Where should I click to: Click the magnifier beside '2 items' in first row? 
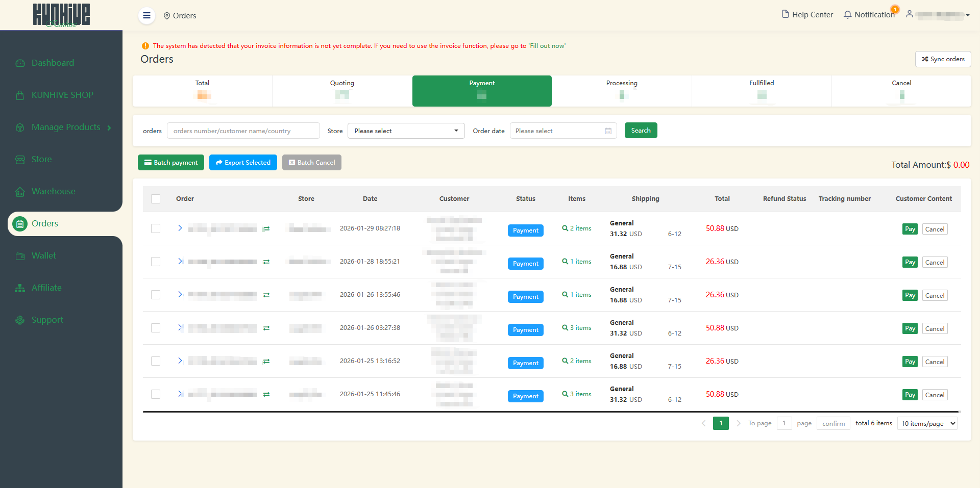[565, 228]
